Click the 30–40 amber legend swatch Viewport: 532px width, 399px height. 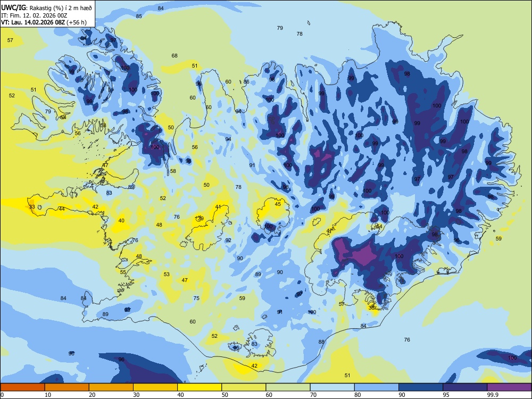point(155,387)
